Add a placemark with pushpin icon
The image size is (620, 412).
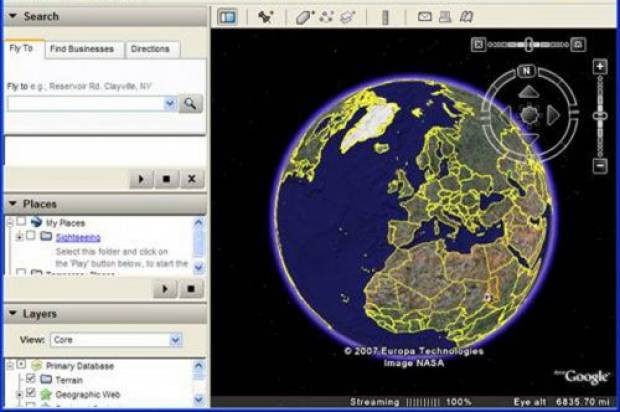click(x=266, y=17)
